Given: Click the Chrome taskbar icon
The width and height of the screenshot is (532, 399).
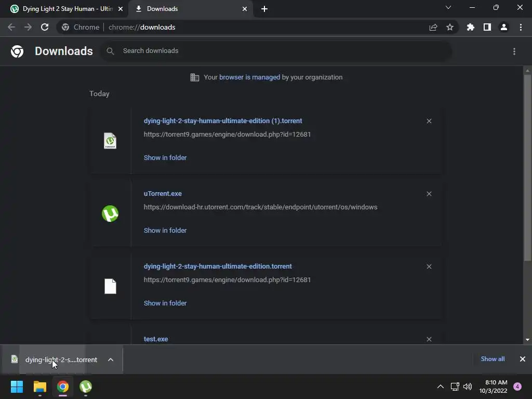Looking at the screenshot, I should (x=63, y=387).
